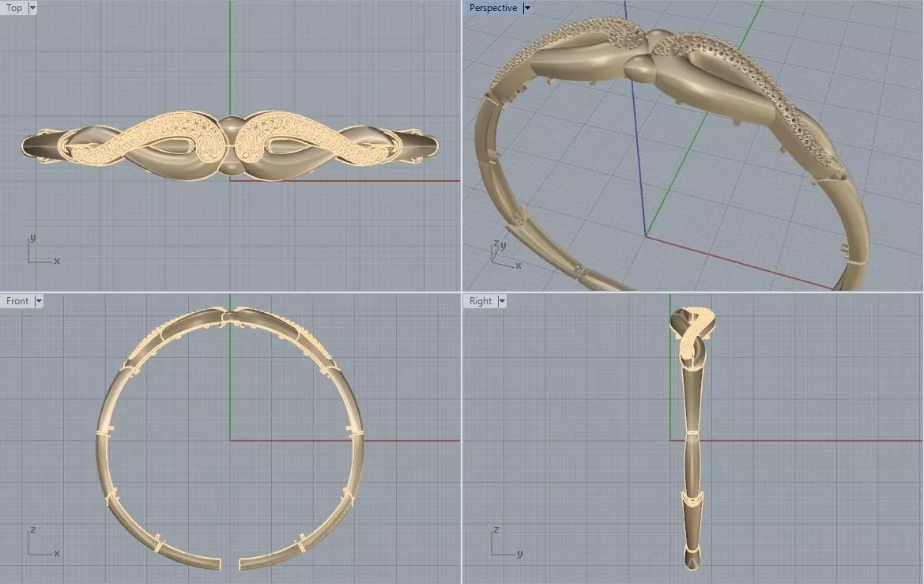Select the bracelet model in Top viewport
The image size is (924, 584).
[230, 145]
